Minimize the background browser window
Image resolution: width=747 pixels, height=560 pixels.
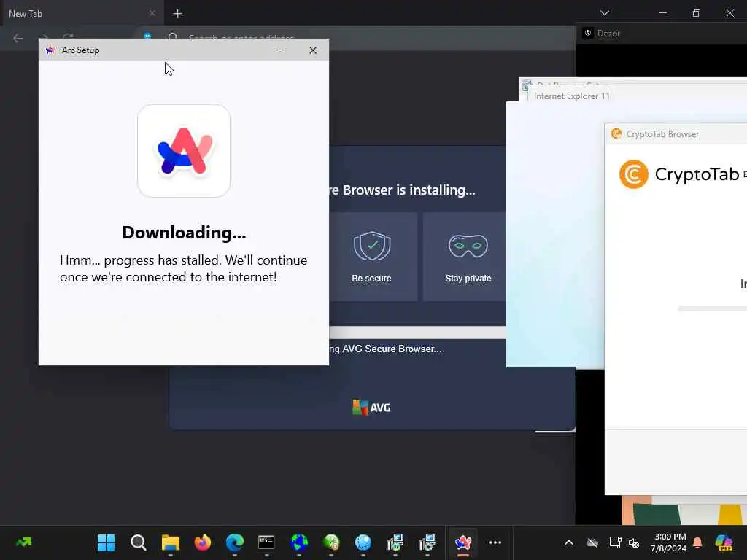tap(663, 13)
